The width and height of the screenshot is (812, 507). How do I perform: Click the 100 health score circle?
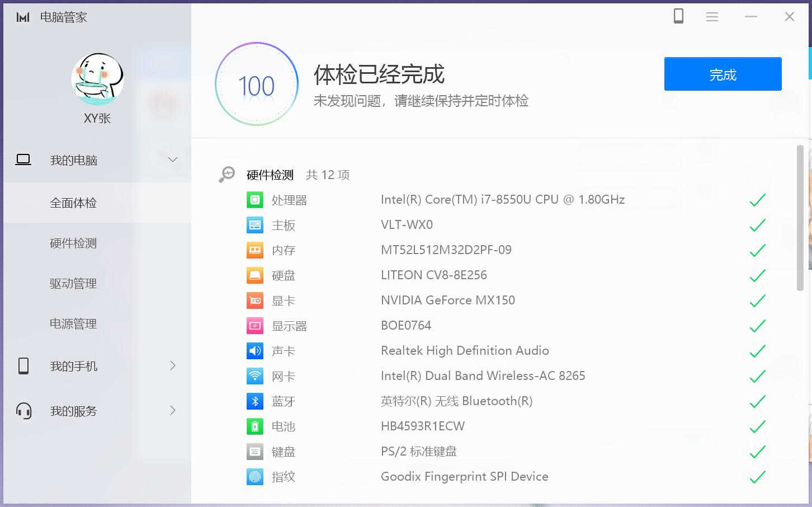point(256,84)
